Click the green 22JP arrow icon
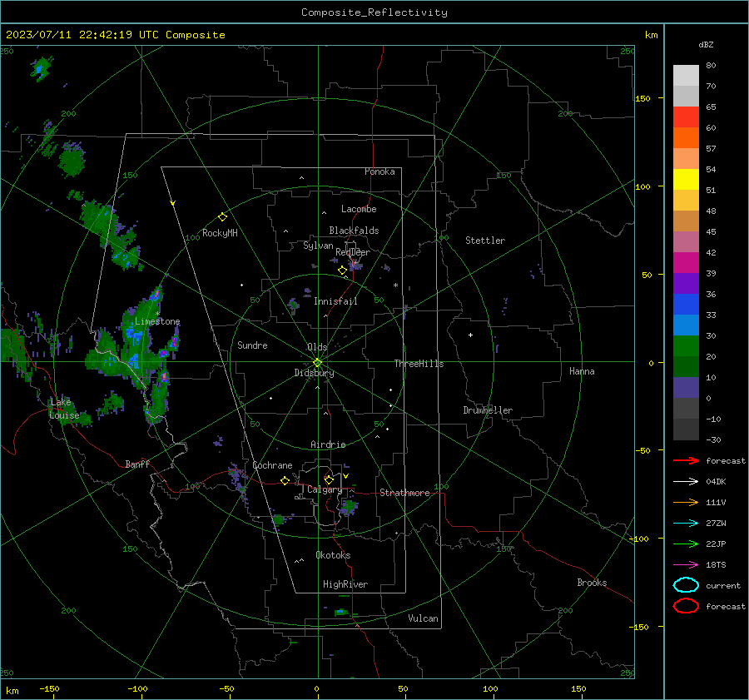Screen dimensions: 749x700 tap(686, 544)
